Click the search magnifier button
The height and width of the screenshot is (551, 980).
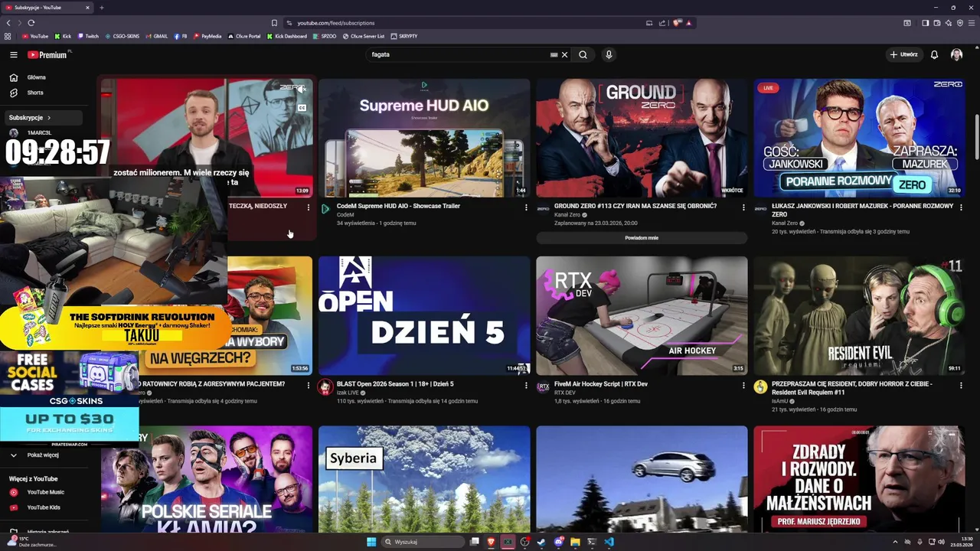coord(583,54)
